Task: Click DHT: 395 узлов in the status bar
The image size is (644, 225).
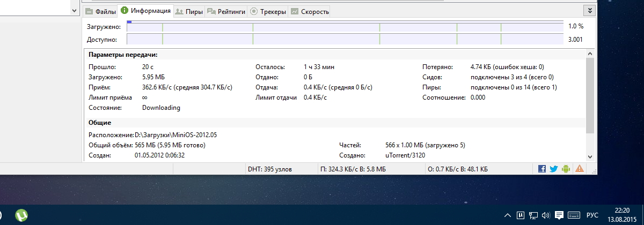Action: pyautogui.click(x=270, y=169)
